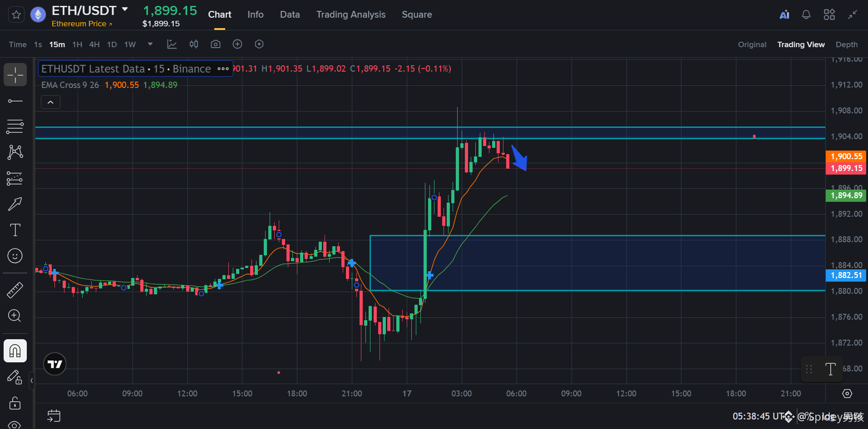The height and width of the screenshot is (429, 868).
Task: Click the blue 1,882.51 price label
Action: [846, 276]
